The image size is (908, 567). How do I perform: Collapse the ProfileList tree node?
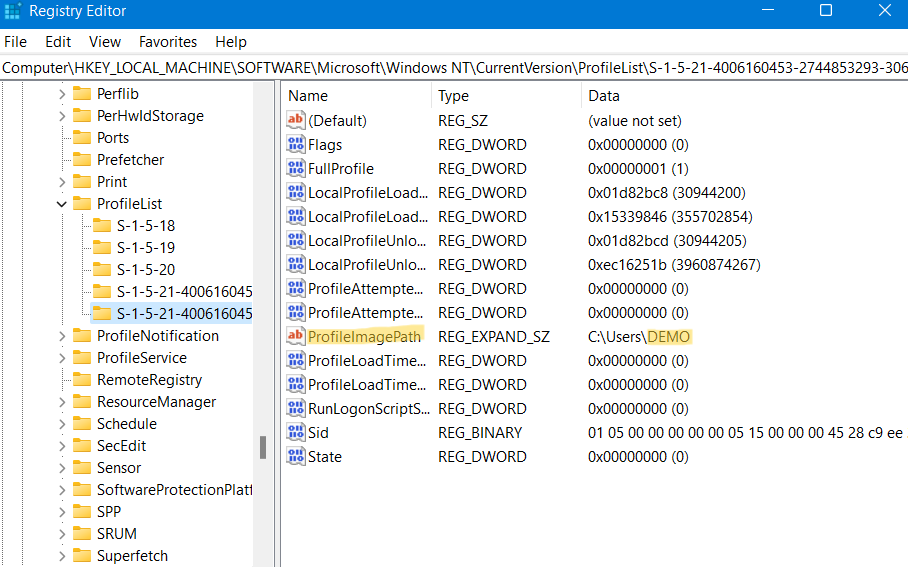click(x=62, y=204)
